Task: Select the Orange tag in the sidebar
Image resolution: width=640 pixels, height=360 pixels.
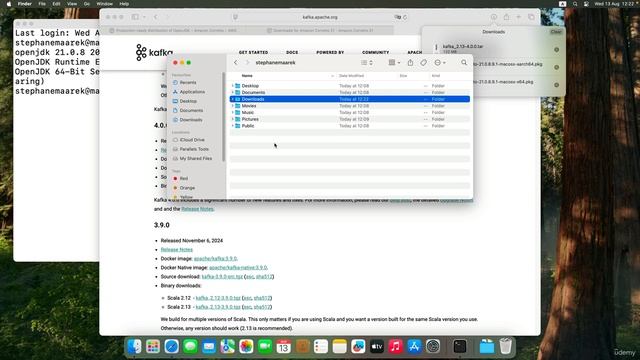Action: click(x=187, y=188)
